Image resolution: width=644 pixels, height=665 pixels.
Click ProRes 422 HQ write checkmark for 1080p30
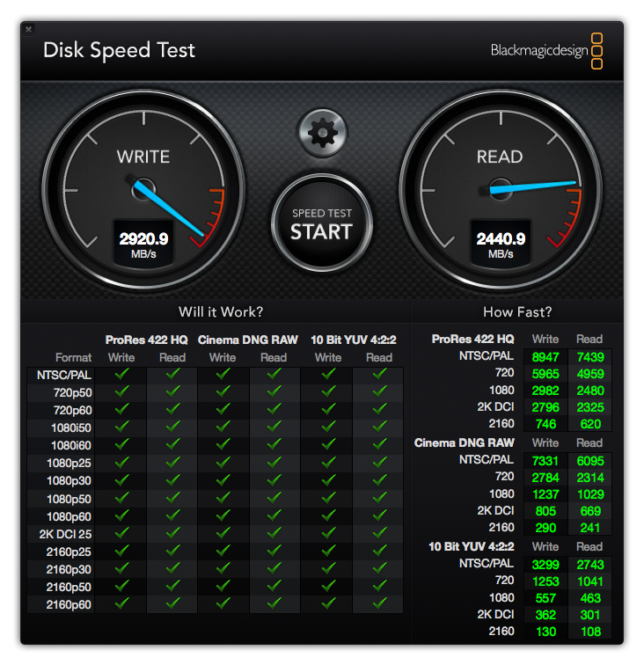coord(121,479)
